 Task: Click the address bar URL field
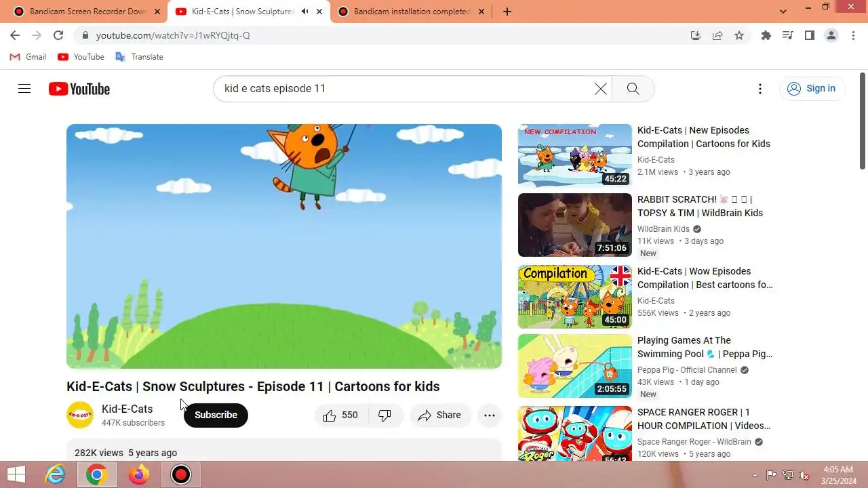tap(380, 35)
